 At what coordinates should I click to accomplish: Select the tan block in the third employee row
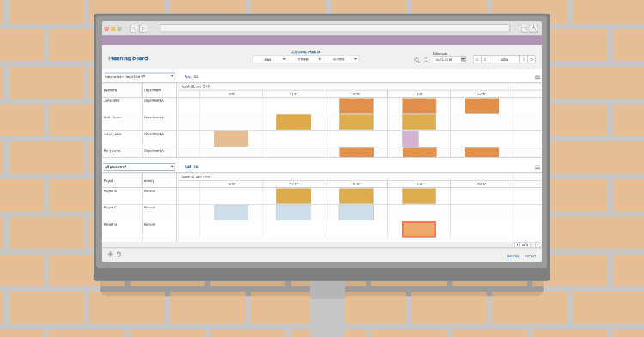click(231, 139)
